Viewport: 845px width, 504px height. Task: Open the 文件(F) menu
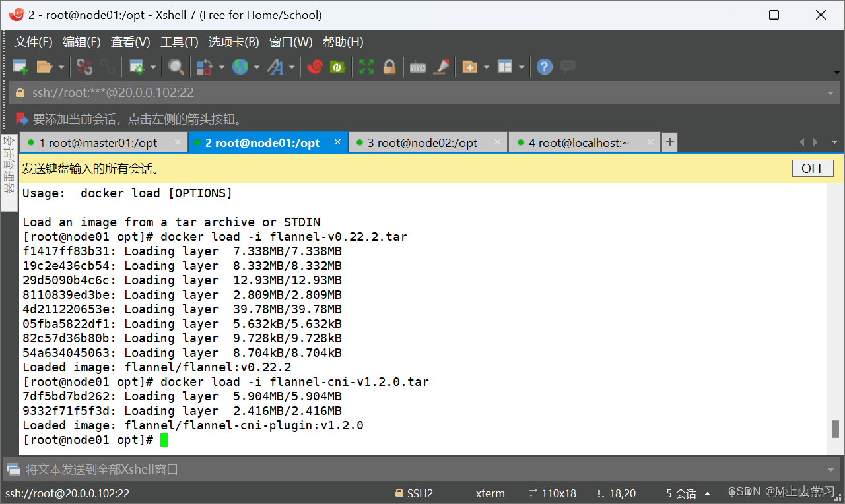[34, 42]
